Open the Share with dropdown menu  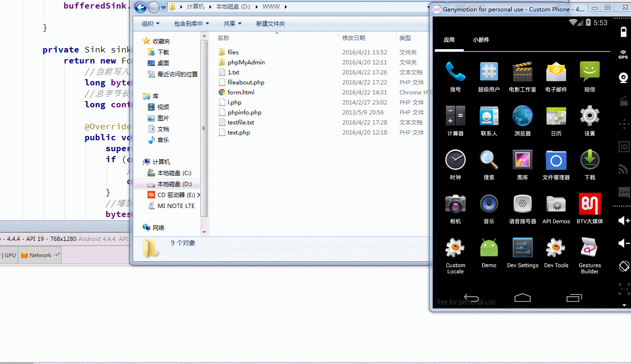coord(232,23)
